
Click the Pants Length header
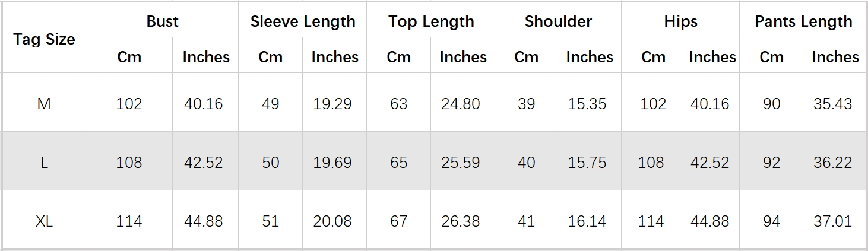point(803,21)
